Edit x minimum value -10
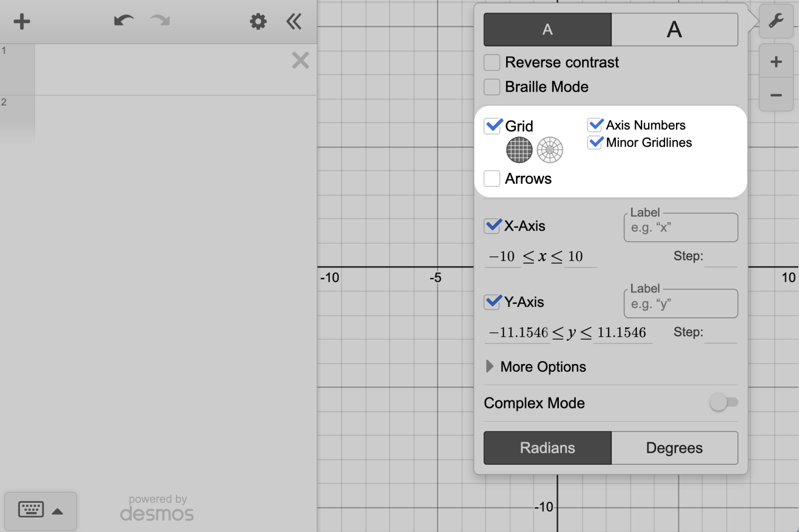The image size is (799, 532). point(502,257)
